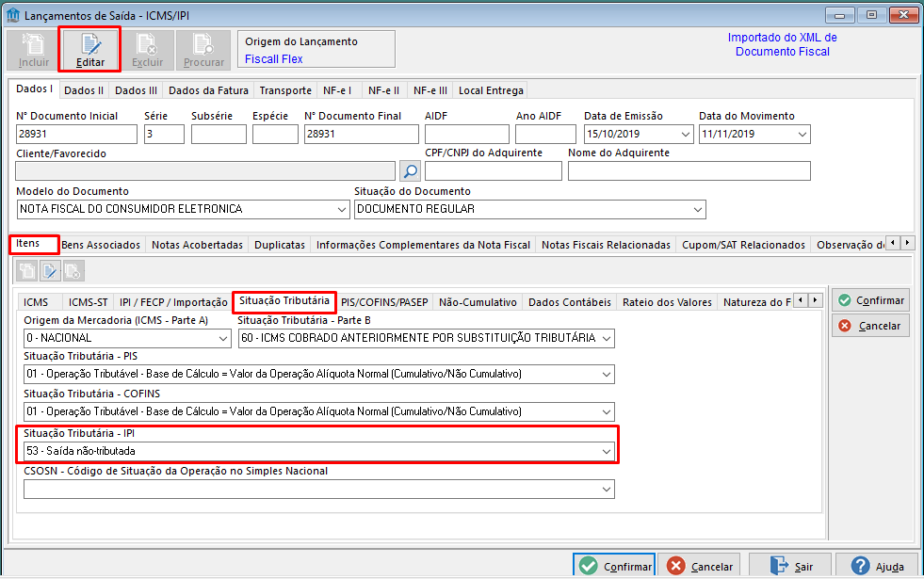
Task: Expand the Situação do Documento combo box
Action: pos(698,210)
